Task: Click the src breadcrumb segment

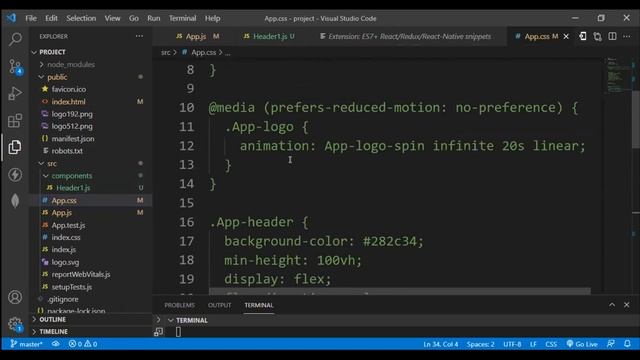Action: tap(166, 52)
